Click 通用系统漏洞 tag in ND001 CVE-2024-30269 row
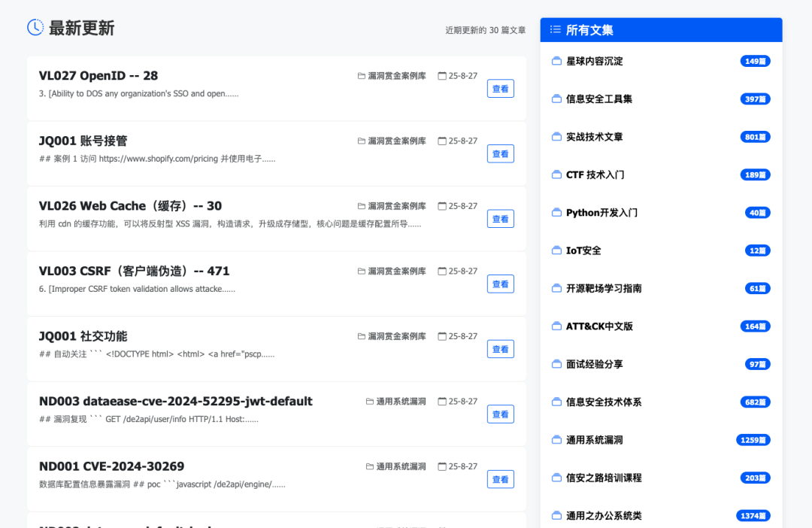 pos(401,466)
